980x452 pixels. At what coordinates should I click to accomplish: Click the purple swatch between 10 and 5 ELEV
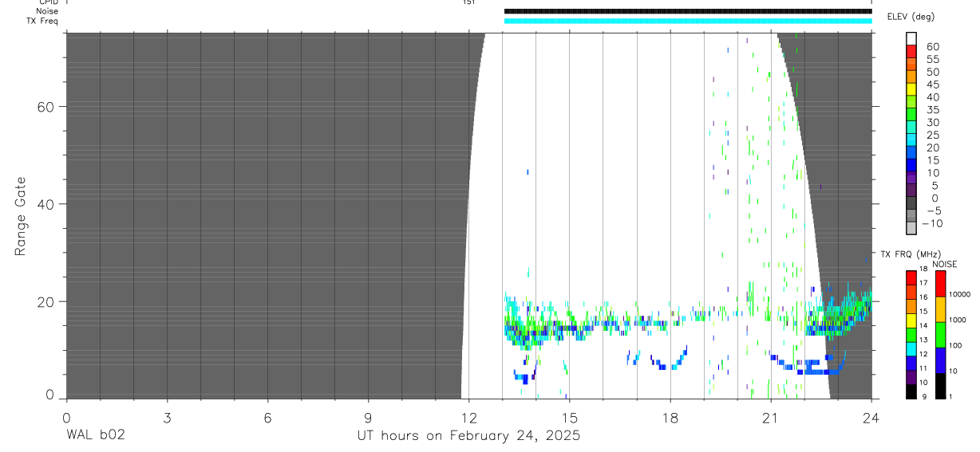click(912, 178)
